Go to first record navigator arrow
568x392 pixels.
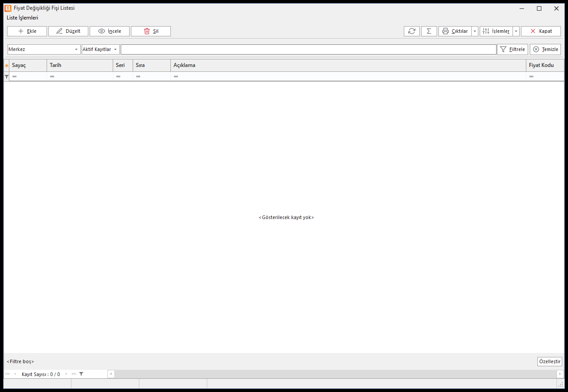(x=8, y=374)
